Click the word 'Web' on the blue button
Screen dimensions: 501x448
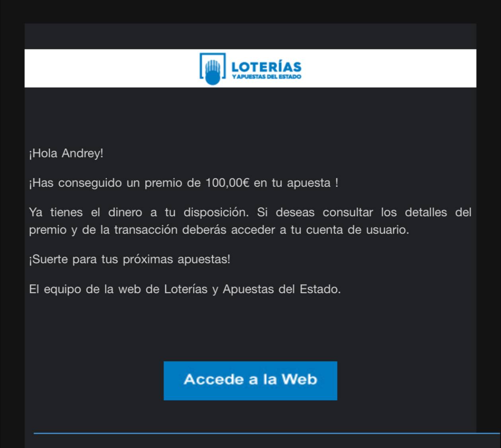coord(299,379)
